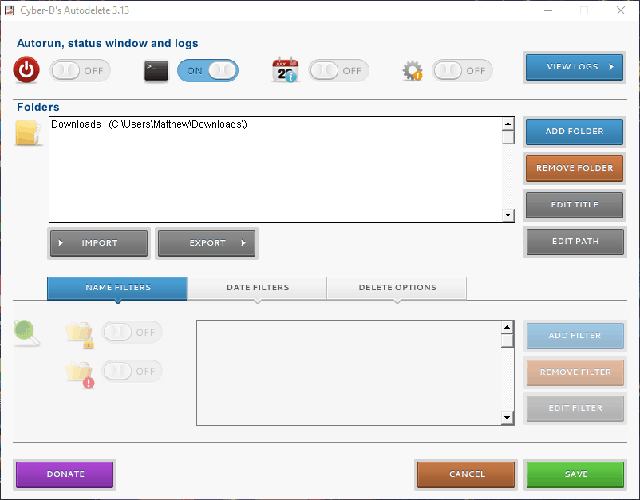Click the Edit Path button
The width and height of the screenshot is (640, 500).
[x=575, y=242]
